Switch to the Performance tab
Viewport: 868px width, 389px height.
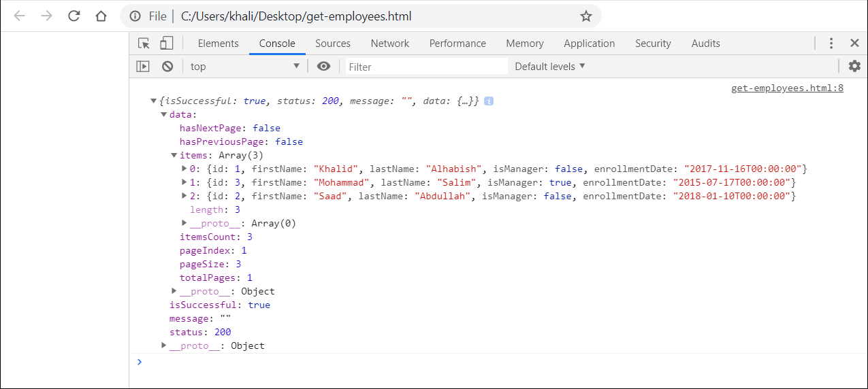click(457, 43)
